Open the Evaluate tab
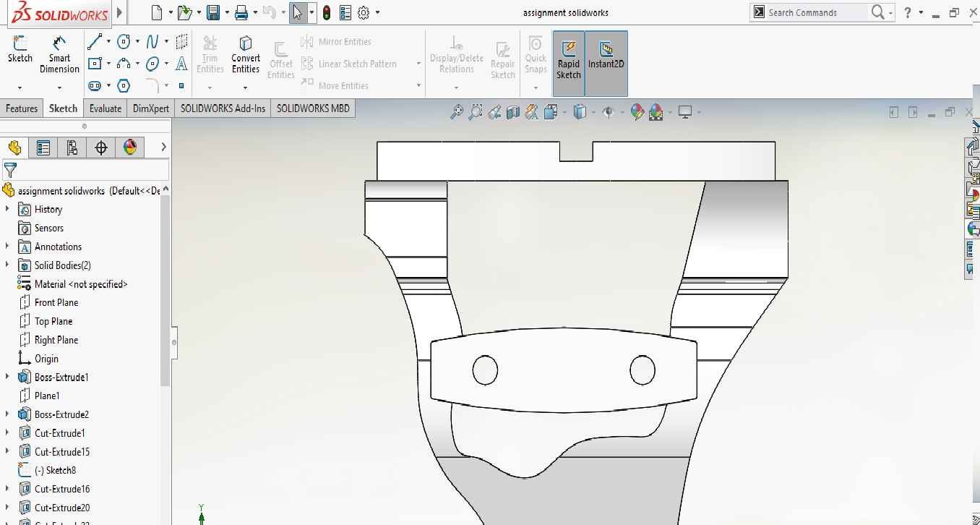Viewport: 980px width, 525px height. click(106, 108)
